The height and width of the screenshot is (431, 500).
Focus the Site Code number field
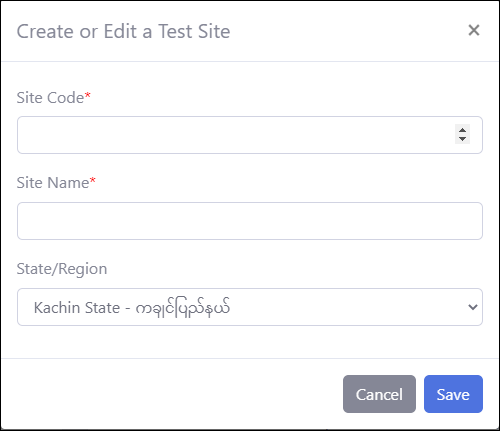point(250,135)
